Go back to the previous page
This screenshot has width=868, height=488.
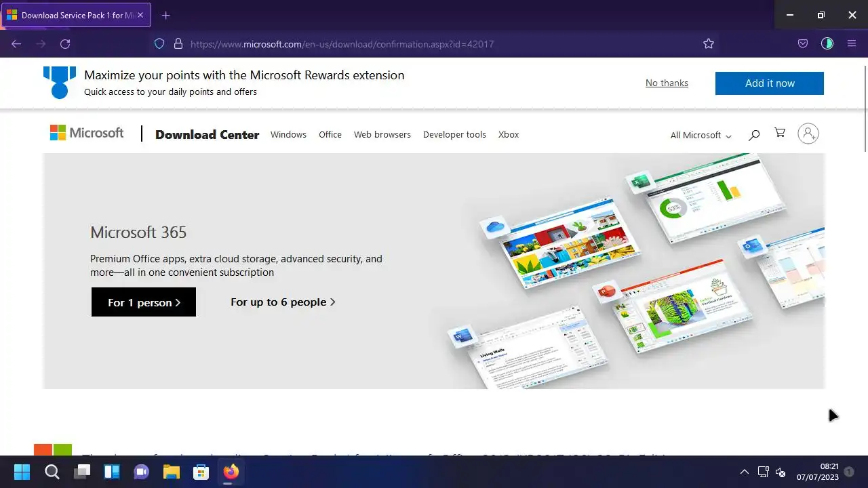pyautogui.click(x=16, y=43)
